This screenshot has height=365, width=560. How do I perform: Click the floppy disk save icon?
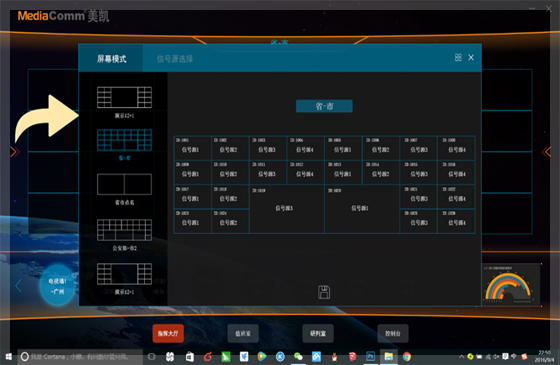click(324, 292)
